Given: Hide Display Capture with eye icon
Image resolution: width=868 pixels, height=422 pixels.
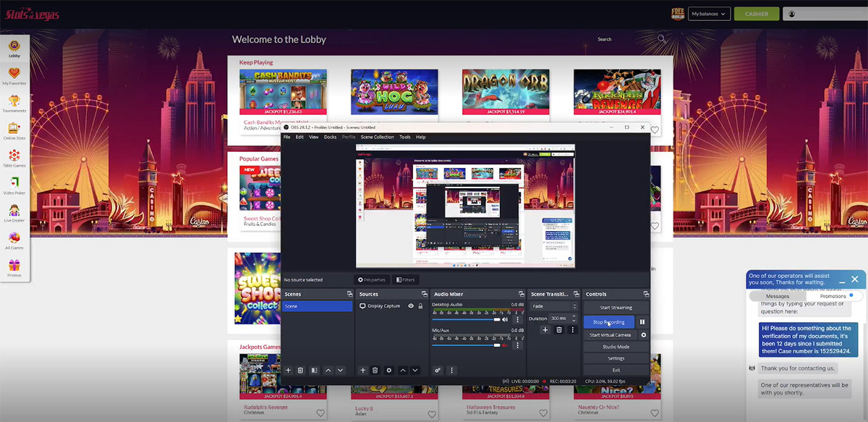Looking at the screenshot, I should click(x=411, y=306).
